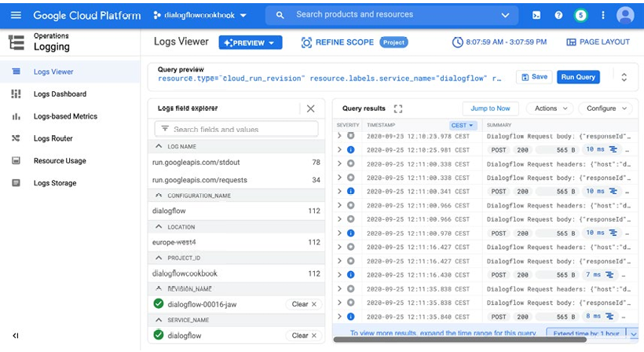Open the notifications badge showing 5
Screen dimensions: 644x352
(580, 15)
